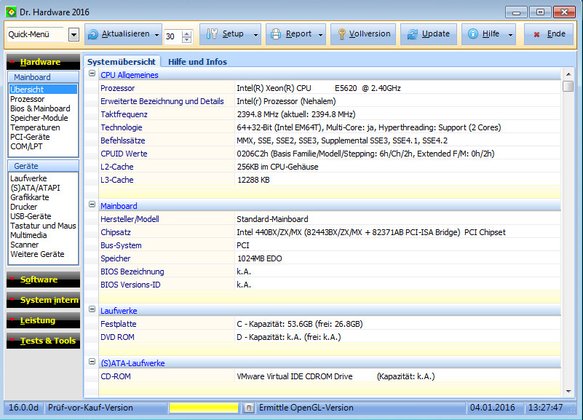Click the small status bar icon beside progress bar
This screenshot has width=583, height=420.
[248, 408]
